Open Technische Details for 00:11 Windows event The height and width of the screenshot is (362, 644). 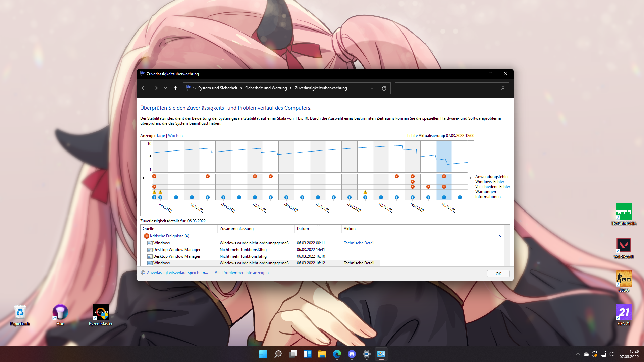click(361, 243)
